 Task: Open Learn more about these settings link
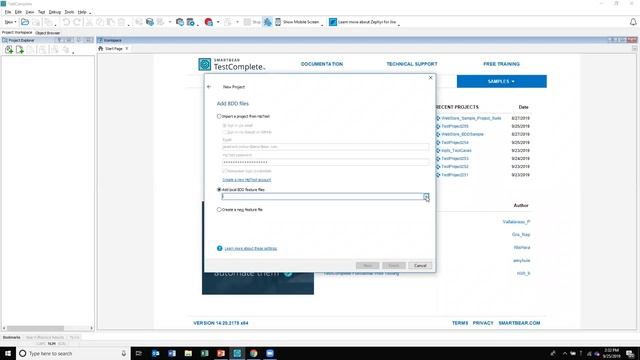251,248
